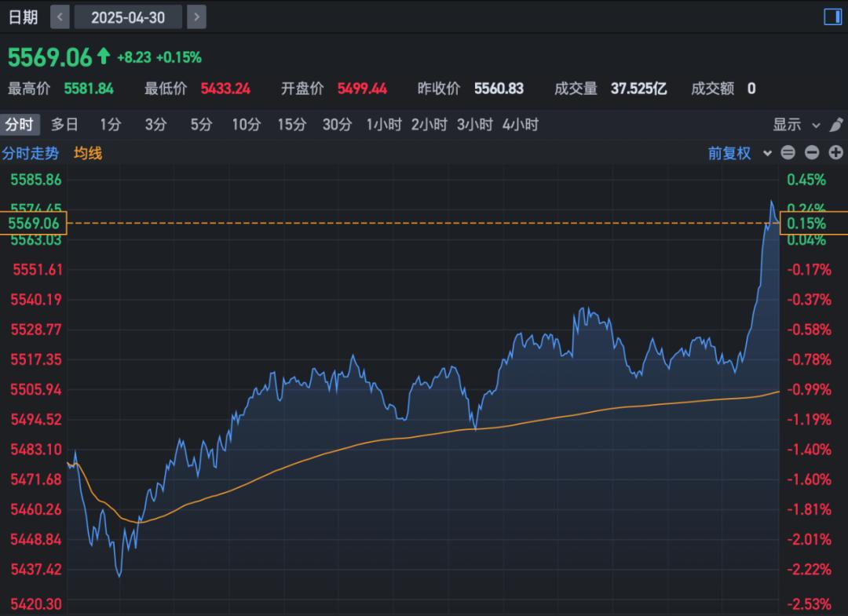Click the 前复权 adjustment label

(x=732, y=153)
